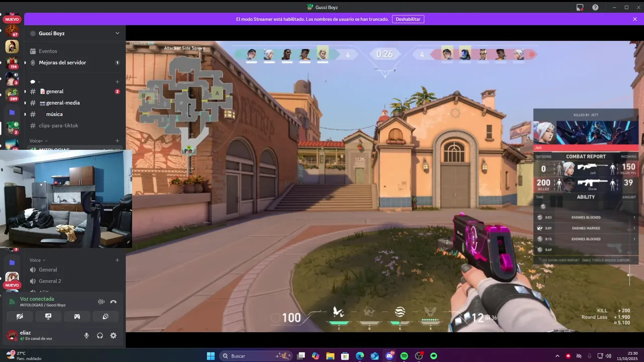Open Discord Help icon in title bar
The height and width of the screenshot is (362, 644).
595,7
